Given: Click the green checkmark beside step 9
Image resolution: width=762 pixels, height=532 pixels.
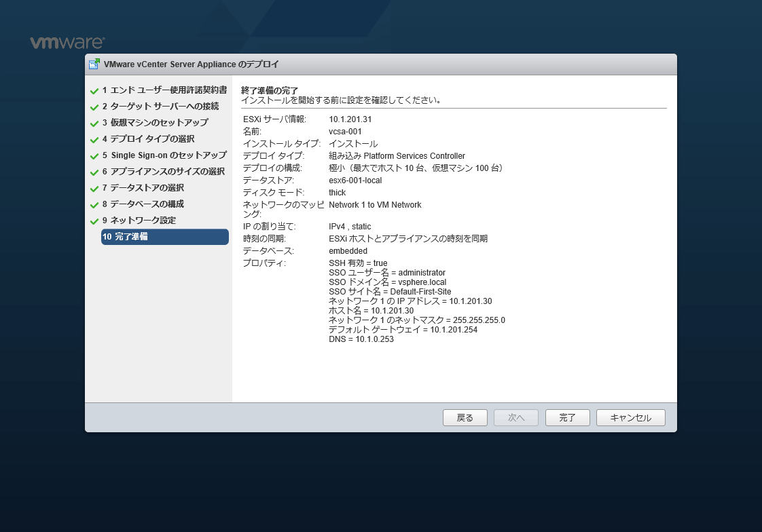Looking at the screenshot, I should pyautogui.click(x=94, y=221).
